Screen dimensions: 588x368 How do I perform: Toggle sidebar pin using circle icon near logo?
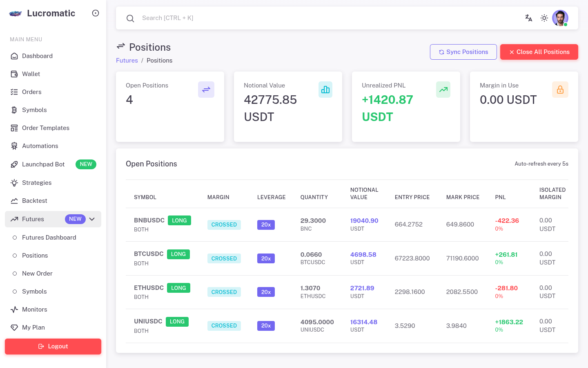[x=95, y=13]
